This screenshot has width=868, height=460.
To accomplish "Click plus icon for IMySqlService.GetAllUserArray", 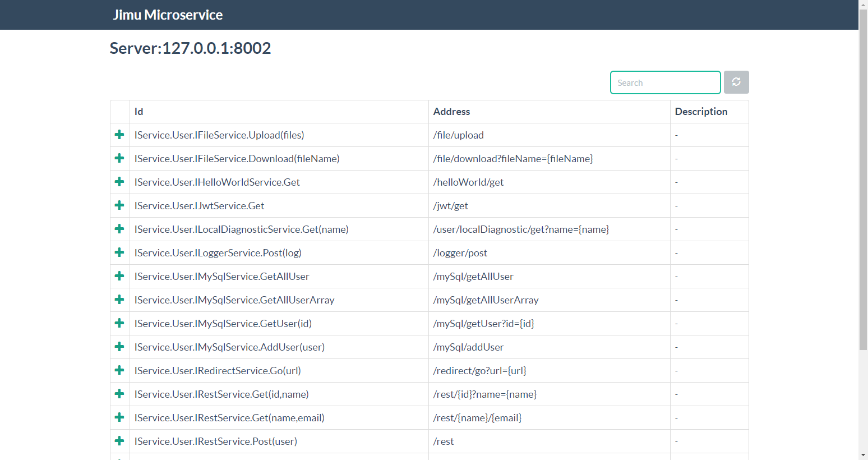I will [x=119, y=300].
